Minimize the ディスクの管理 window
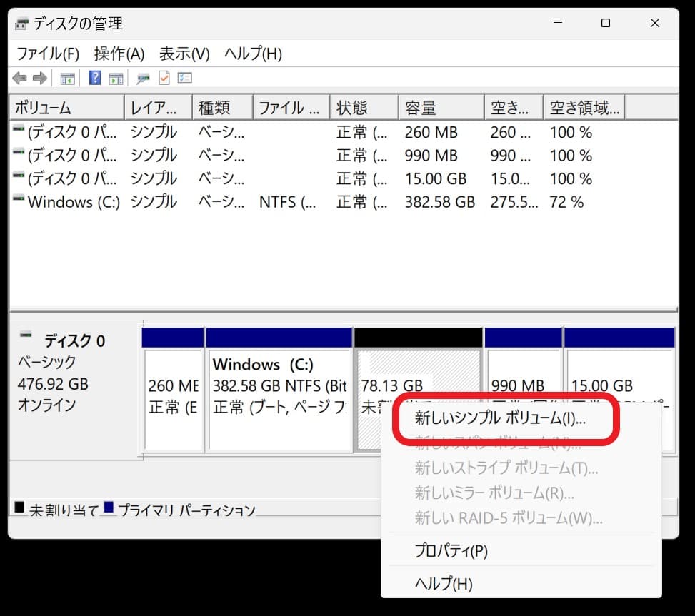The height and width of the screenshot is (616, 695). tap(558, 23)
